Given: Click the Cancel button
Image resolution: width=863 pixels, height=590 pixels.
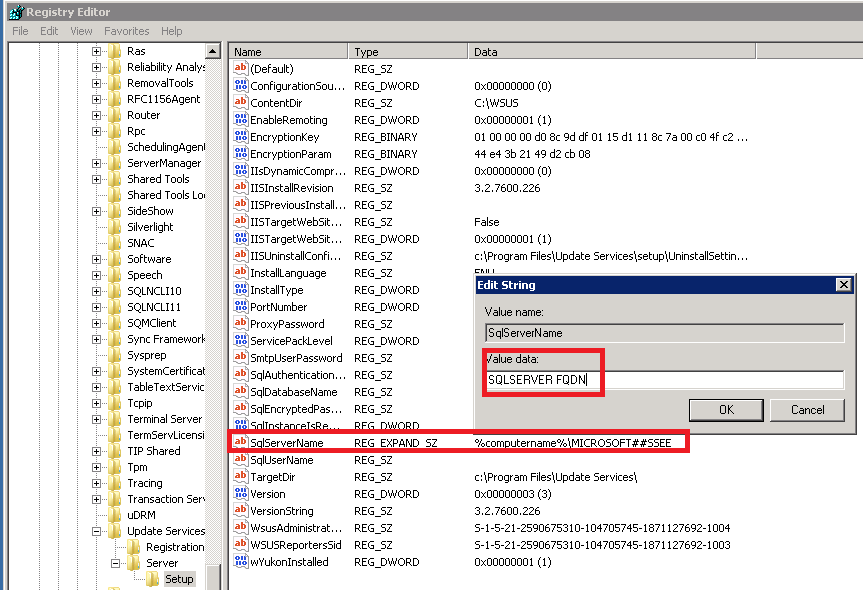Looking at the screenshot, I should tap(807, 410).
